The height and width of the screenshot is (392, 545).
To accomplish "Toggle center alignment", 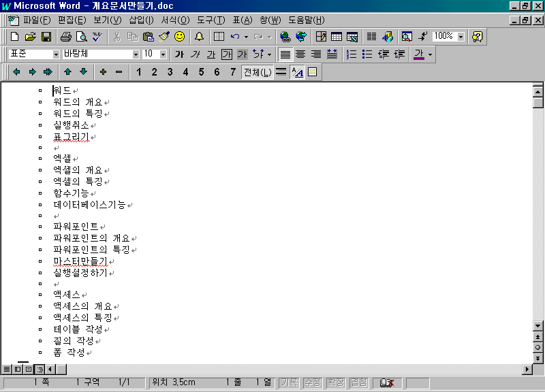I will point(300,54).
